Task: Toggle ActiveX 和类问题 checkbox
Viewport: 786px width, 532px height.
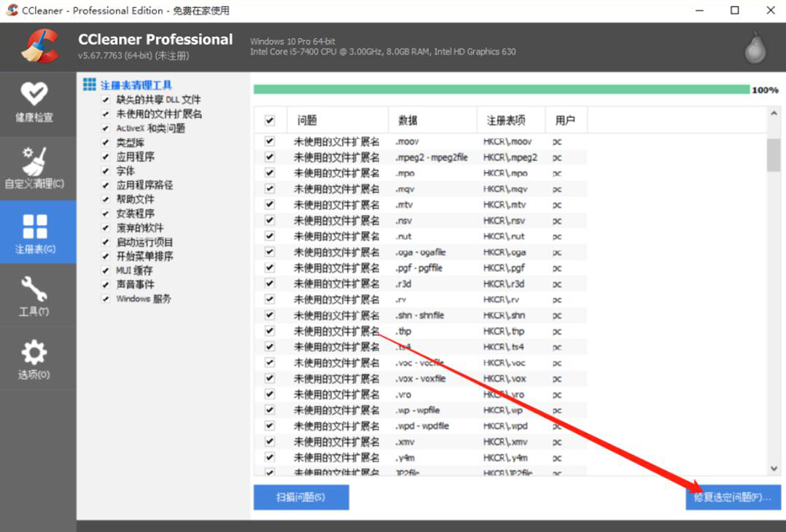Action: tap(106, 128)
